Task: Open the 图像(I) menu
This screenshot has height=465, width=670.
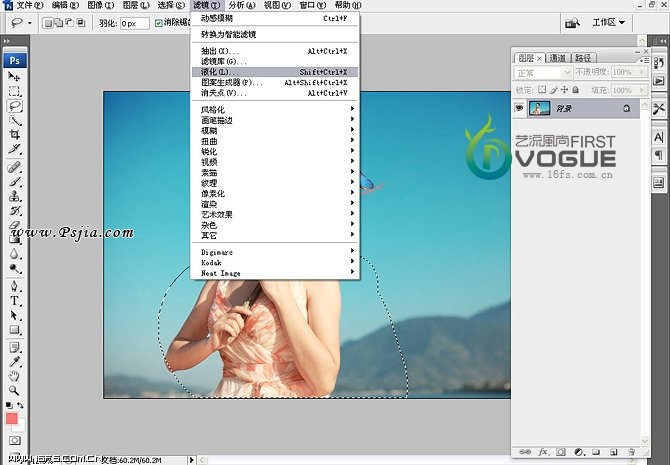Action: [x=98, y=5]
